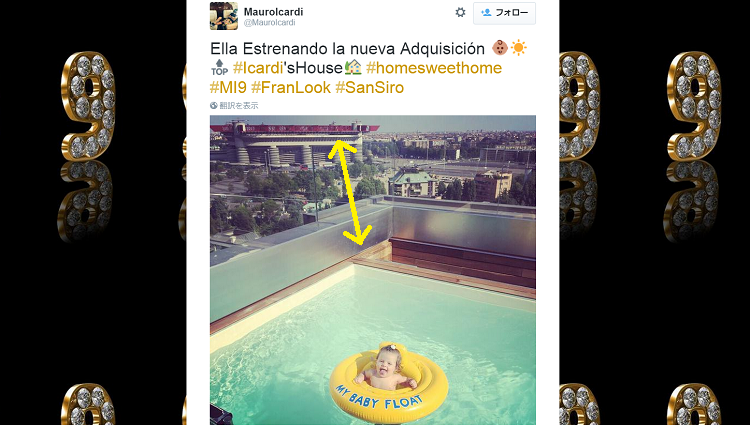The height and width of the screenshot is (426, 750).
Task: Click the gold diamond 9 left of tweet
Action: [x=88, y=106]
